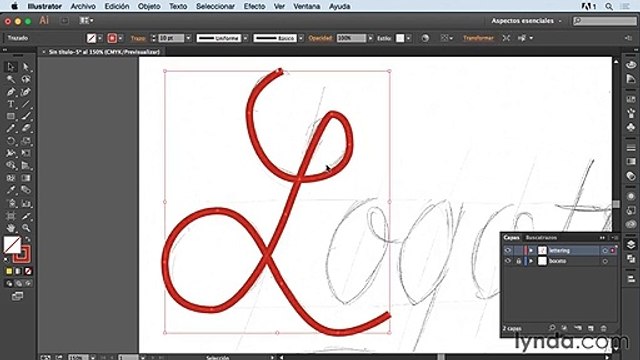Delete selected layer with trash icon
Screen dimensions: 640x360
(x=604, y=328)
